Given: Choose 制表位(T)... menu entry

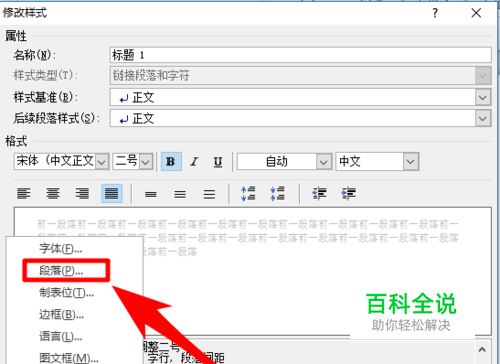Looking at the screenshot, I should click(x=67, y=292).
